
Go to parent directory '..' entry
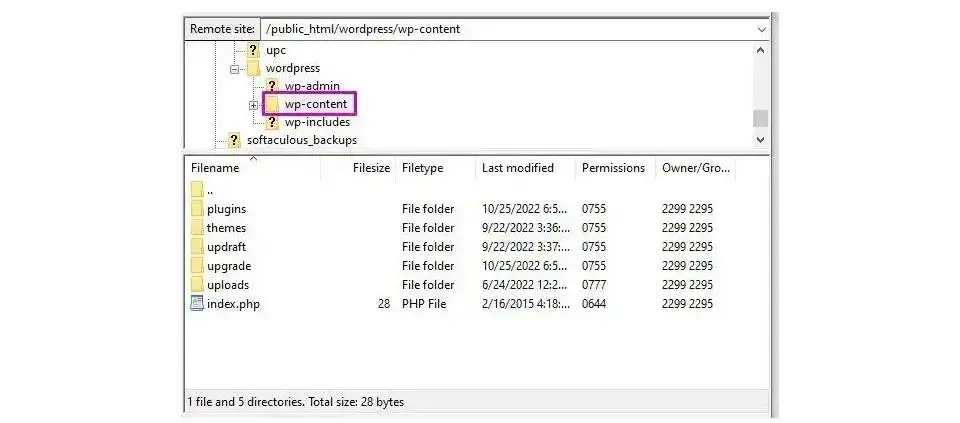(x=210, y=190)
